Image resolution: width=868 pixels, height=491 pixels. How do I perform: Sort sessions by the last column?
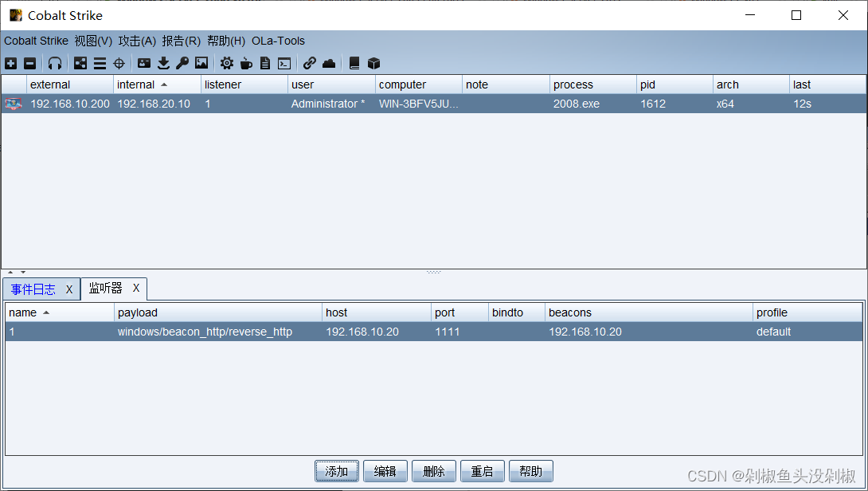point(827,84)
